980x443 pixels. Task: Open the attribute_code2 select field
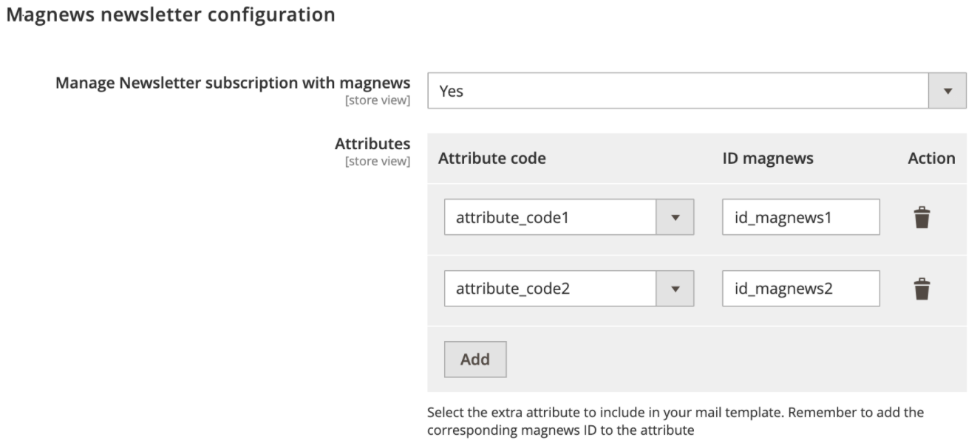[x=551, y=289]
